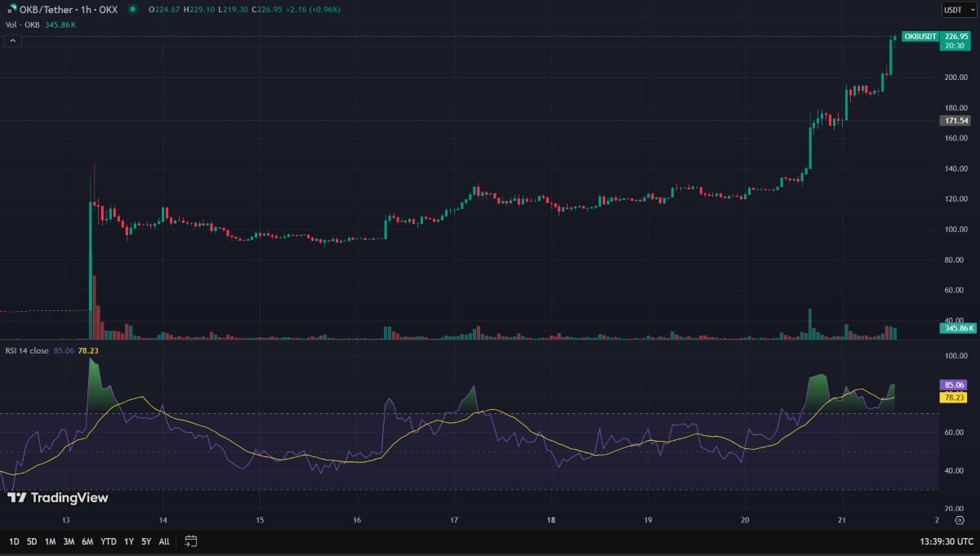The image size is (980, 556).
Task: Select the 5Y range
Action: pos(147,540)
